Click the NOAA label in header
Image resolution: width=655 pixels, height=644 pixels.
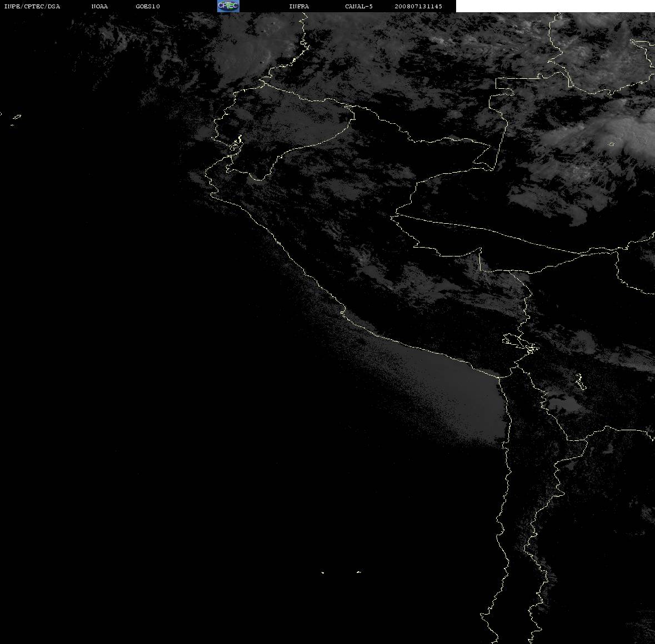tap(99, 6)
